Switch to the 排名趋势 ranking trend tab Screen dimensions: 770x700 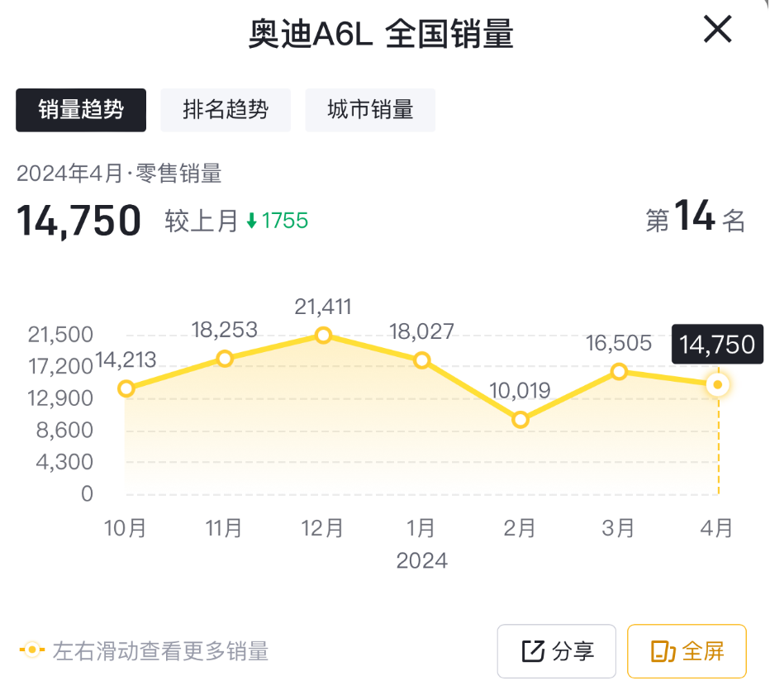point(226,110)
